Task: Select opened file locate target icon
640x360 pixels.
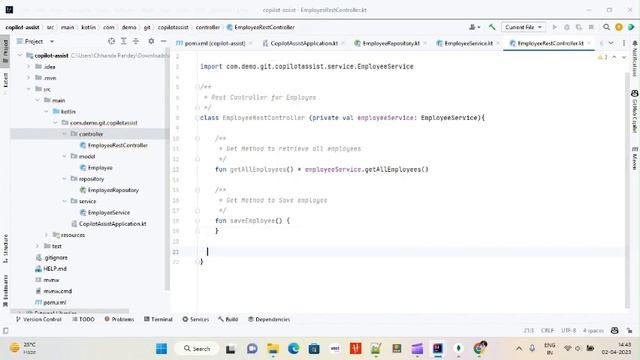Action: 111,41
